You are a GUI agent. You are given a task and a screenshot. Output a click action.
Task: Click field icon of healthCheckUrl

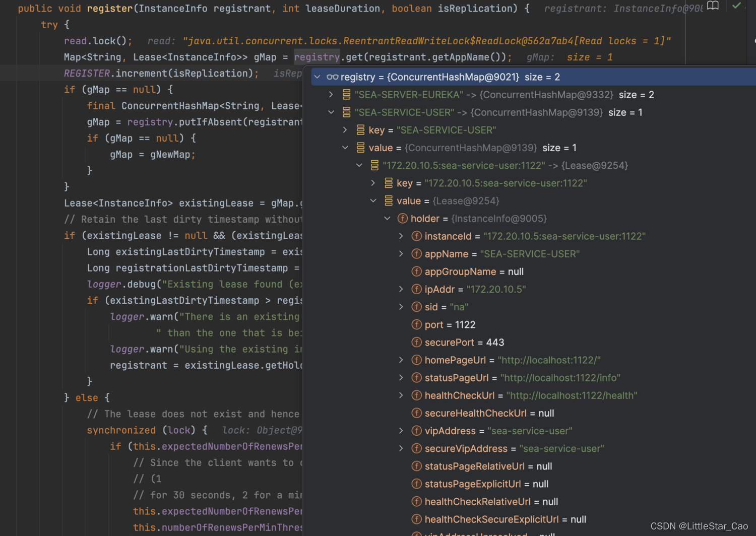point(417,395)
